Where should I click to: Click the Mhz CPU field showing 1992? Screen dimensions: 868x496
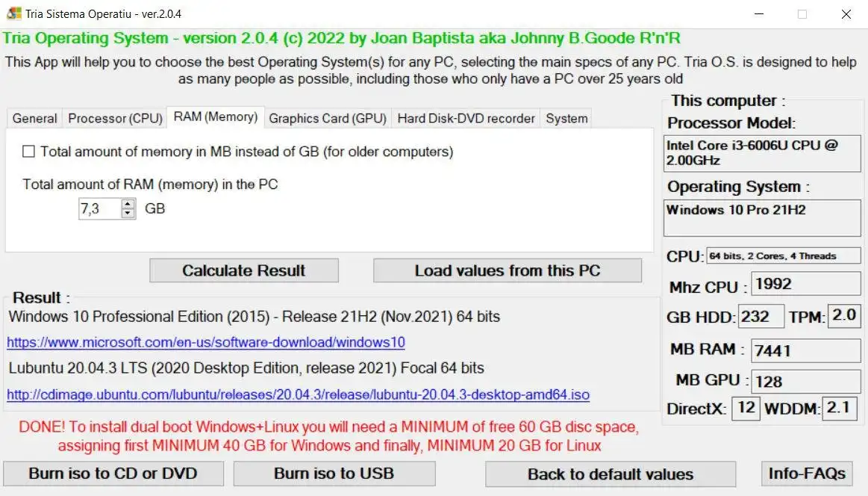(806, 284)
